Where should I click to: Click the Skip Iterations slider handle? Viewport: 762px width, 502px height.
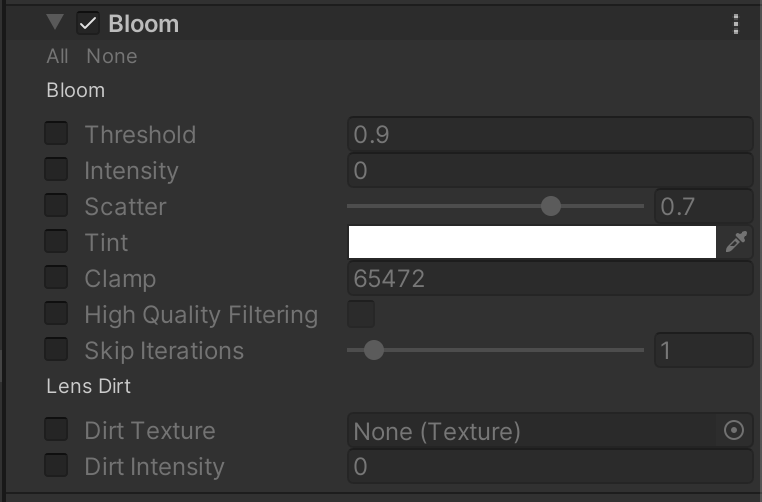tap(374, 351)
